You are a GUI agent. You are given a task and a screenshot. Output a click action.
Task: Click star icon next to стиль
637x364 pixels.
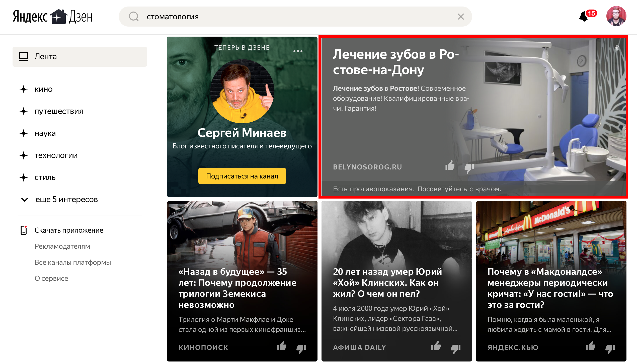click(24, 177)
